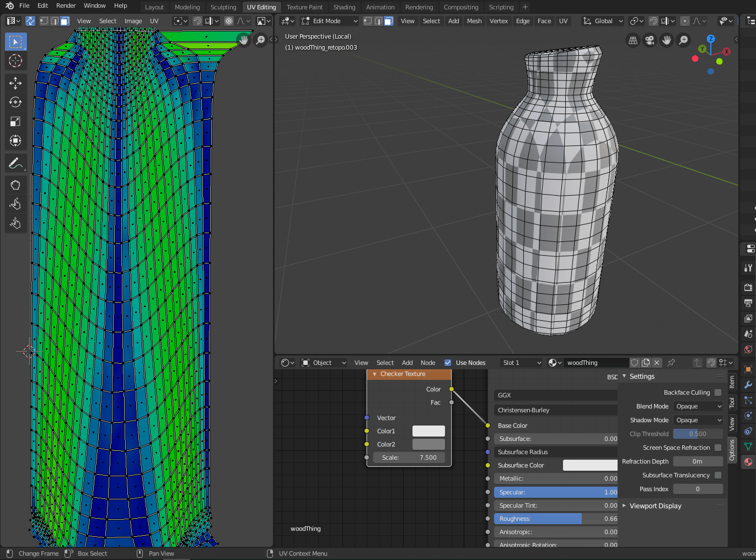756x560 pixels.
Task: Select the Cursor tool in UV editor
Action: pos(15,61)
